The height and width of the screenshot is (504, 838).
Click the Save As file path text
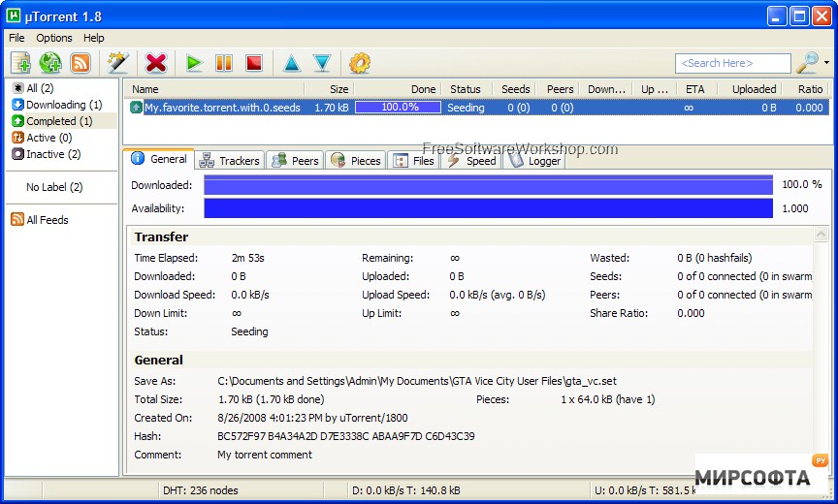[417, 381]
